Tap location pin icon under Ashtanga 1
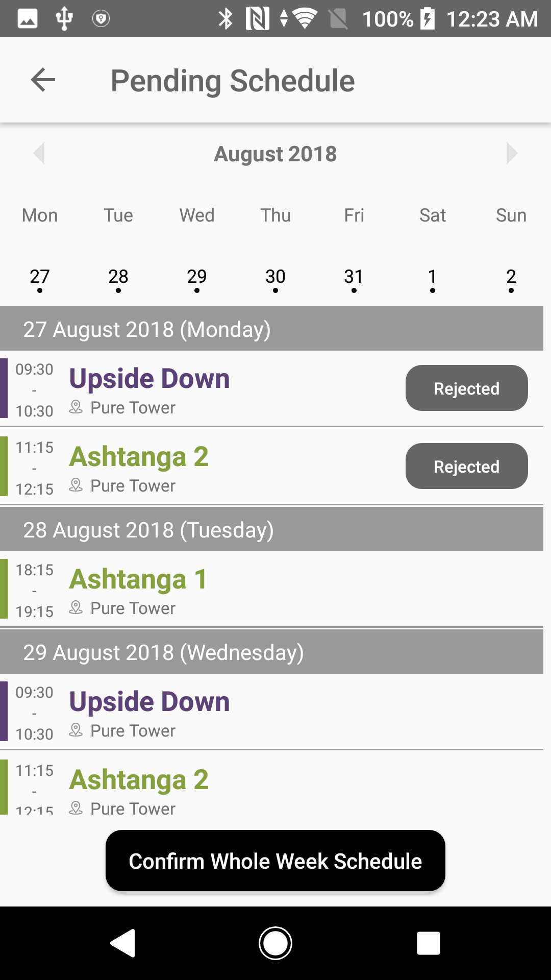The width and height of the screenshot is (551, 980). coord(76,608)
